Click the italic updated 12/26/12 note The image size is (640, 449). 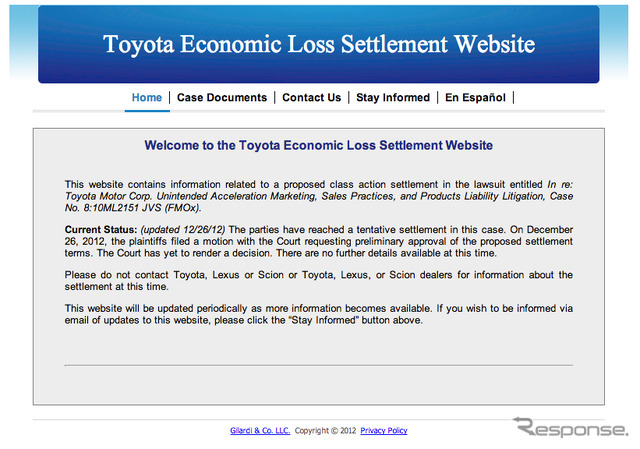pos(182,230)
